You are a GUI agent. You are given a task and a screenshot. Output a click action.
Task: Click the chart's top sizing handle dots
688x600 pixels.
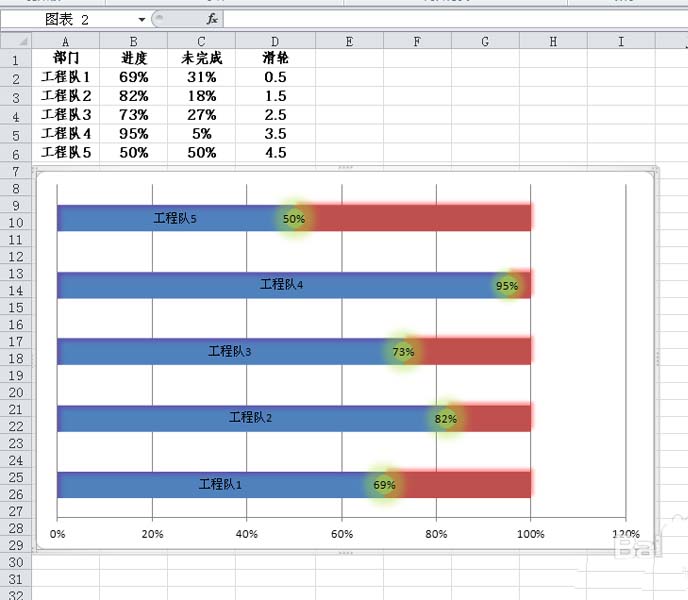[x=346, y=167]
